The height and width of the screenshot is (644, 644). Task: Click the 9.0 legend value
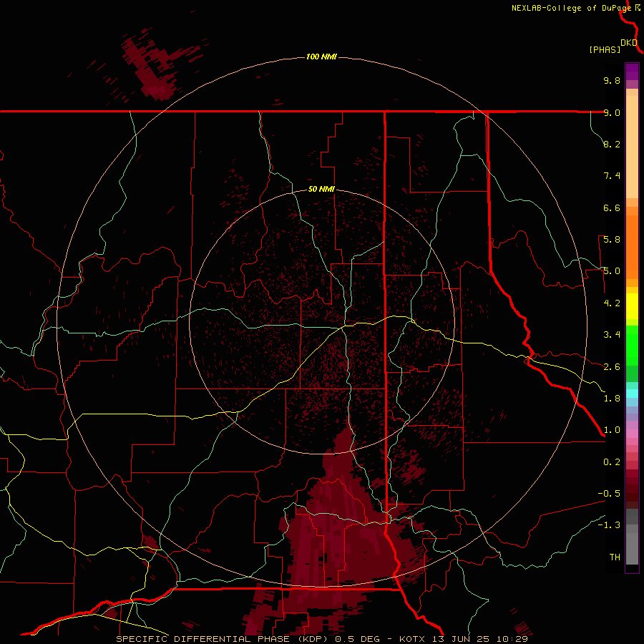pyautogui.click(x=612, y=112)
